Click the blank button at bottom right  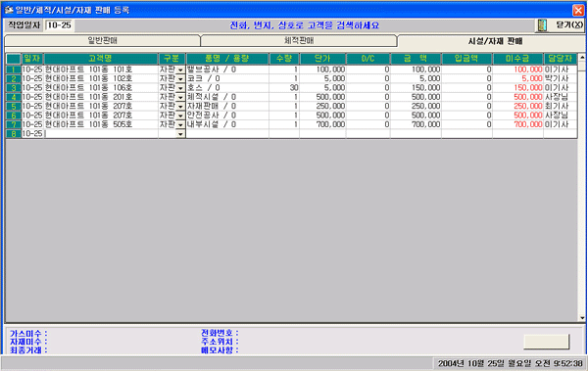(x=546, y=342)
